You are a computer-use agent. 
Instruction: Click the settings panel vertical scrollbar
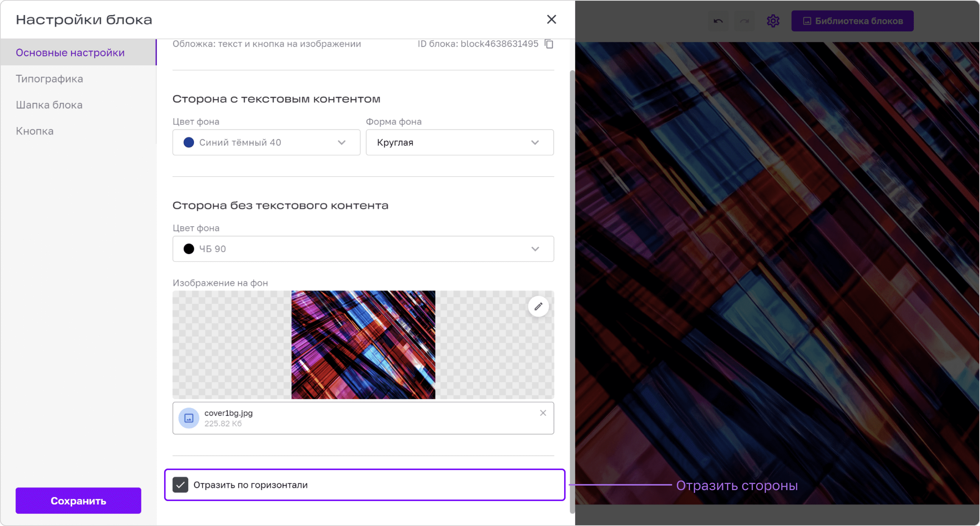pos(572,292)
